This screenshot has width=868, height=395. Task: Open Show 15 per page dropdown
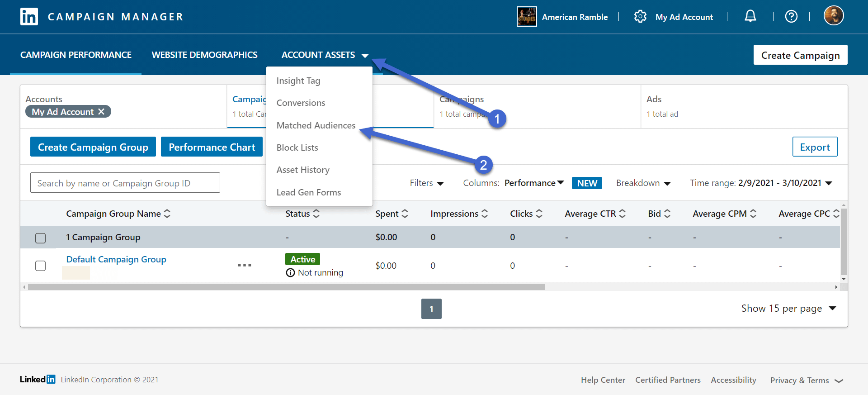pyautogui.click(x=789, y=308)
